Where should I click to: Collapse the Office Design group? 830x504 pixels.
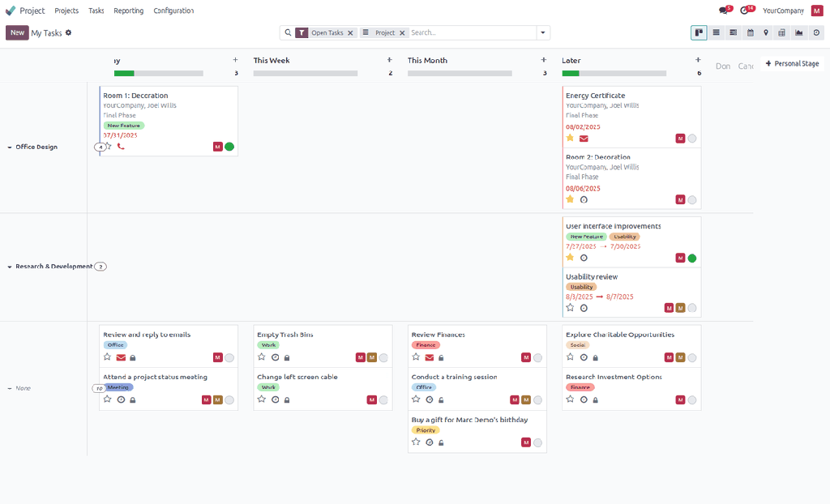pos(10,147)
